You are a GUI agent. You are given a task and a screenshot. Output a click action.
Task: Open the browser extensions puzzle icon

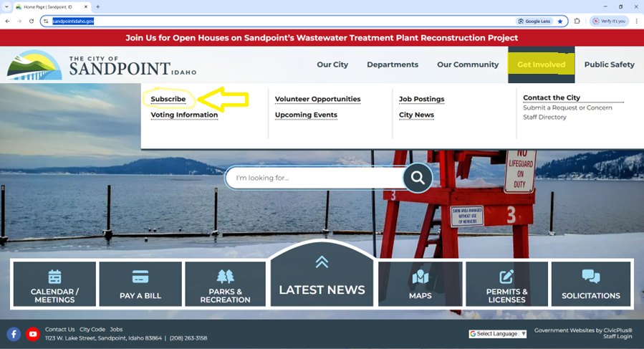coord(577,21)
